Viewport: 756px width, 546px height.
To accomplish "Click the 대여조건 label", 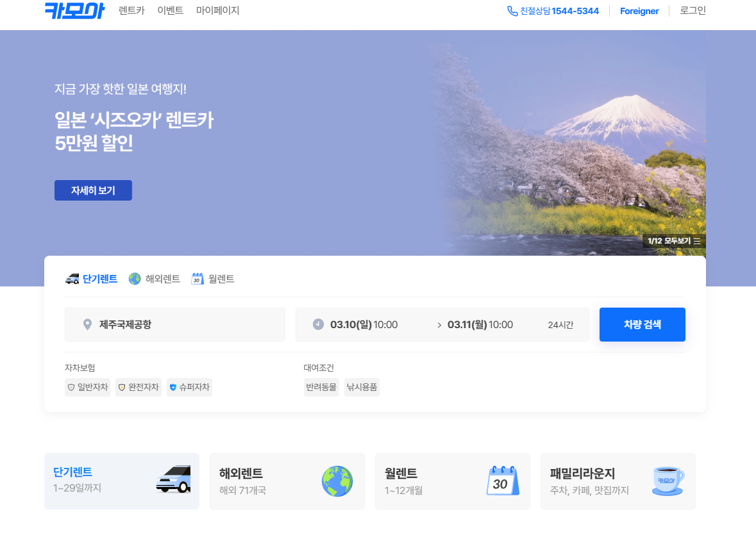I will coord(319,368).
